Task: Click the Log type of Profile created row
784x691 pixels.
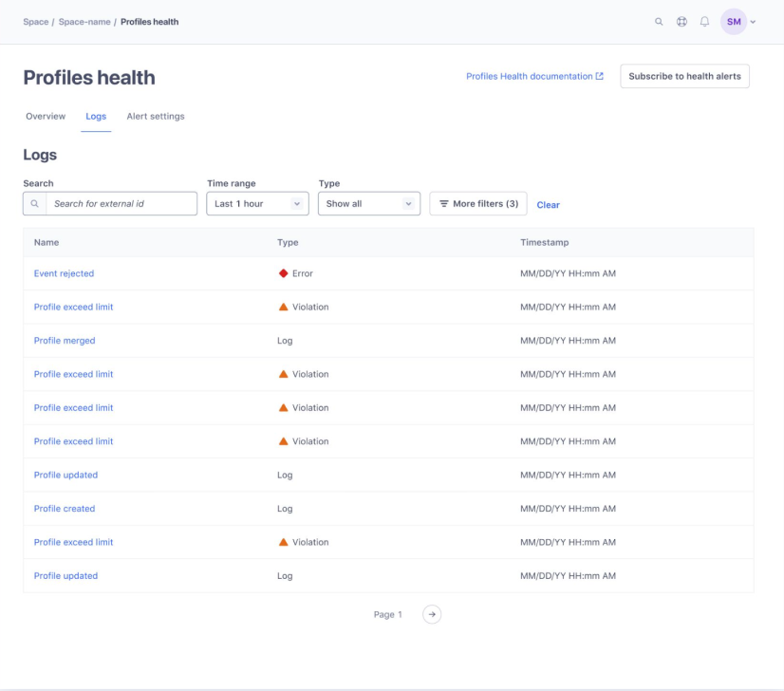Action: click(x=285, y=509)
